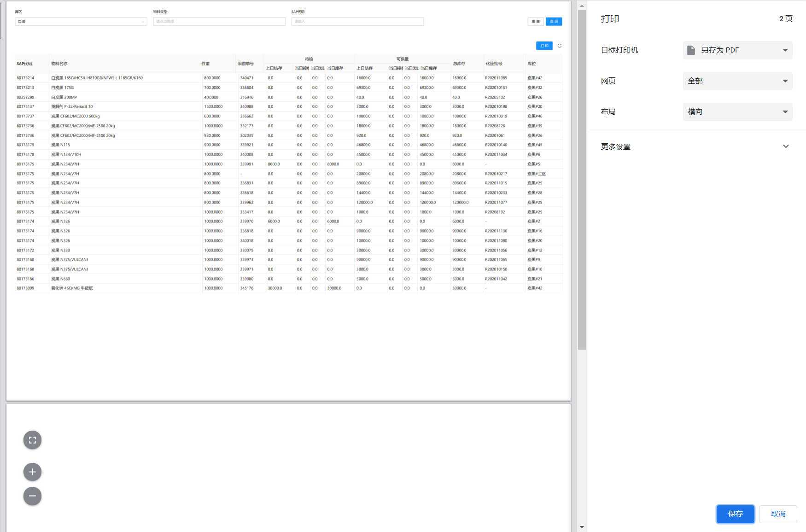Viewport: 806px width, 532px height.
Task: Click location 炭黑#工区
Action: (x=537, y=174)
